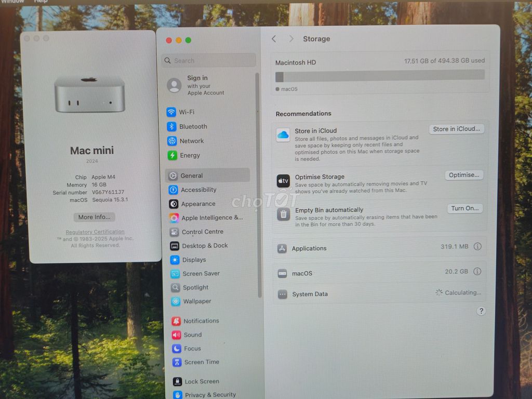Click the Store in iCloud... button
532x399 pixels.
(456, 129)
